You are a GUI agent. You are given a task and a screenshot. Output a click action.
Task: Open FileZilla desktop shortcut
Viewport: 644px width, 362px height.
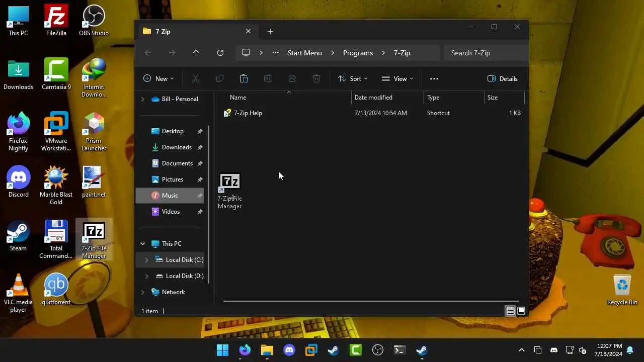click(x=56, y=21)
